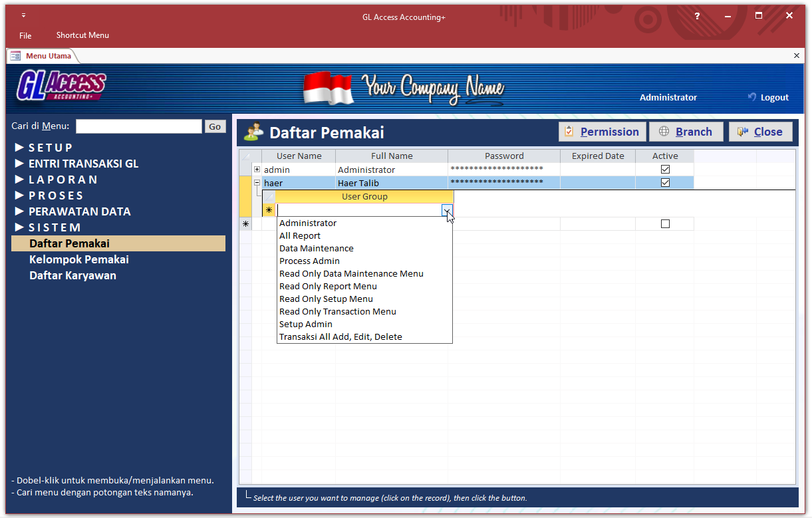Collapse the haer user subrow
The image size is (812, 518).
pos(257,182)
